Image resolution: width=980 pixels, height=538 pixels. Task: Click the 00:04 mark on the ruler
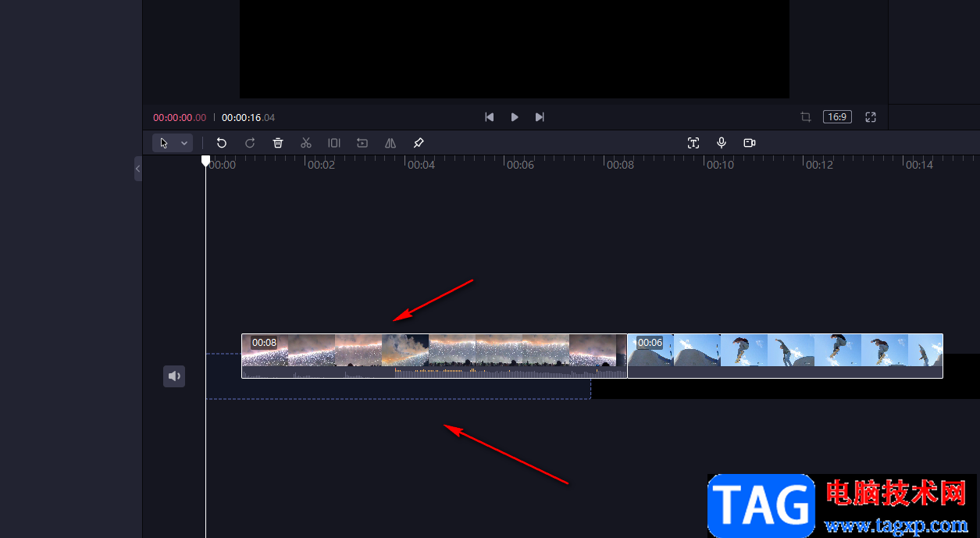point(421,165)
